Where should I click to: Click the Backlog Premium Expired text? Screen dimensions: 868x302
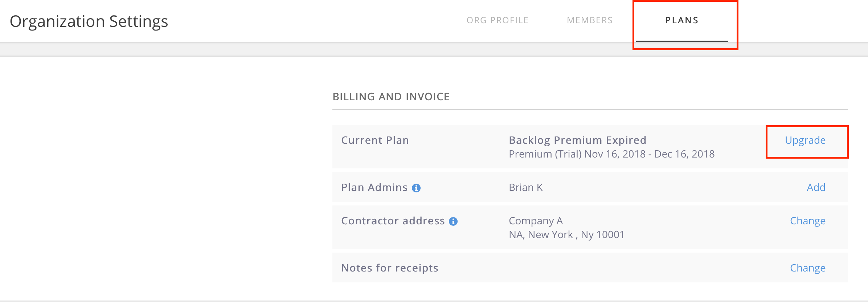[x=578, y=140]
